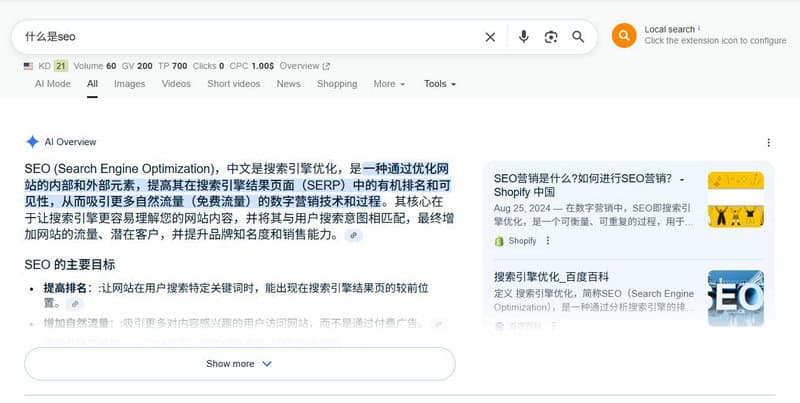Screen dimensions: 800x403
Task: Switch to Images tab
Action: click(x=130, y=84)
